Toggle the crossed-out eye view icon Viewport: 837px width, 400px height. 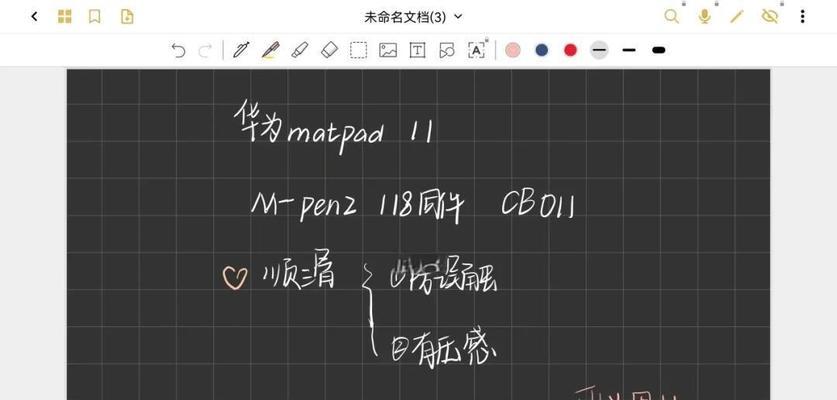[x=770, y=17]
